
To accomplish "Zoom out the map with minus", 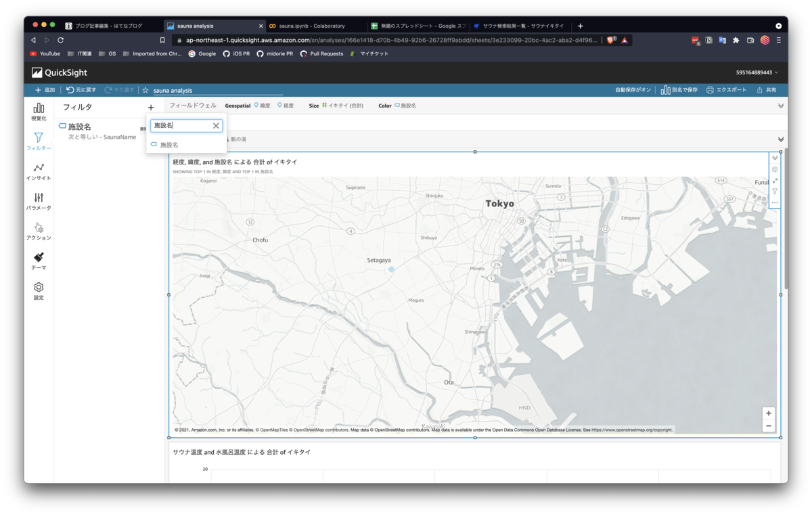I will (x=769, y=426).
